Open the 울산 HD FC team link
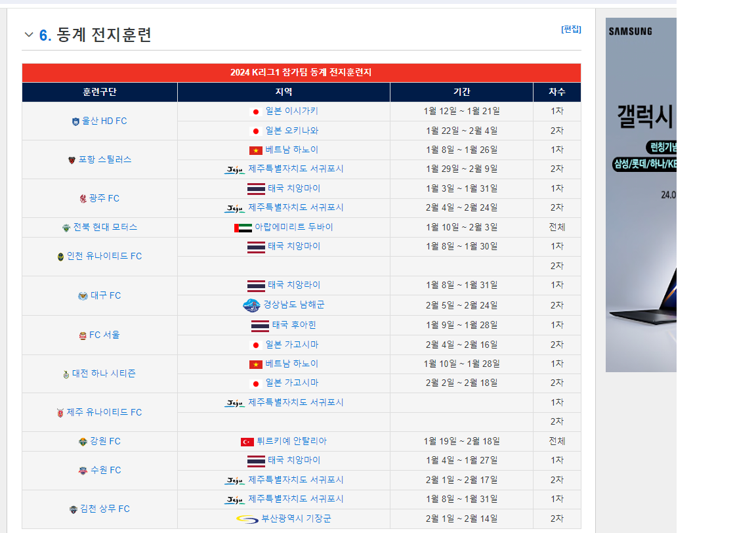The width and height of the screenshot is (756, 533). point(104,121)
